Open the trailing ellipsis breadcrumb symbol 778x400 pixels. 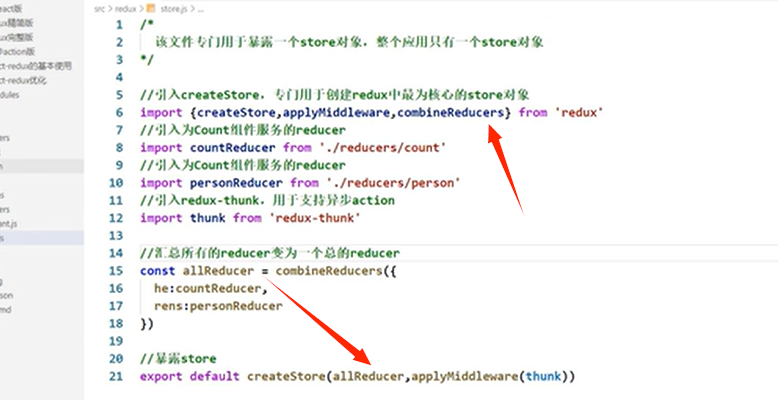(x=200, y=9)
